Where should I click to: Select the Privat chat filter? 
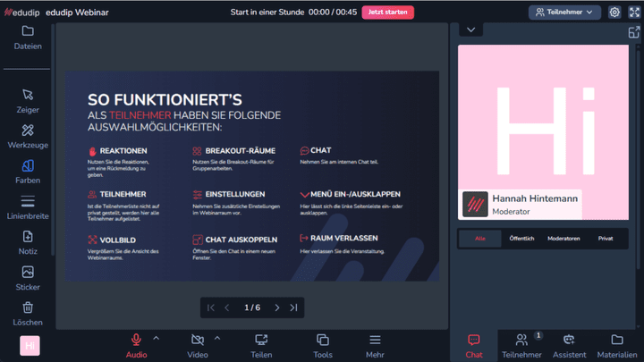pos(606,239)
